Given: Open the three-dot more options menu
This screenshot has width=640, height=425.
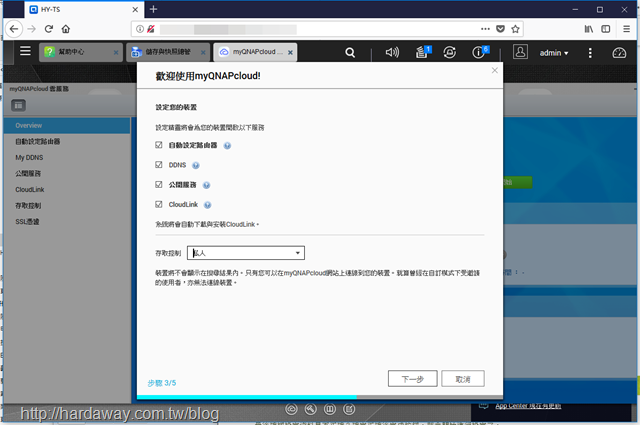Looking at the screenshot, I should (590, 53).
